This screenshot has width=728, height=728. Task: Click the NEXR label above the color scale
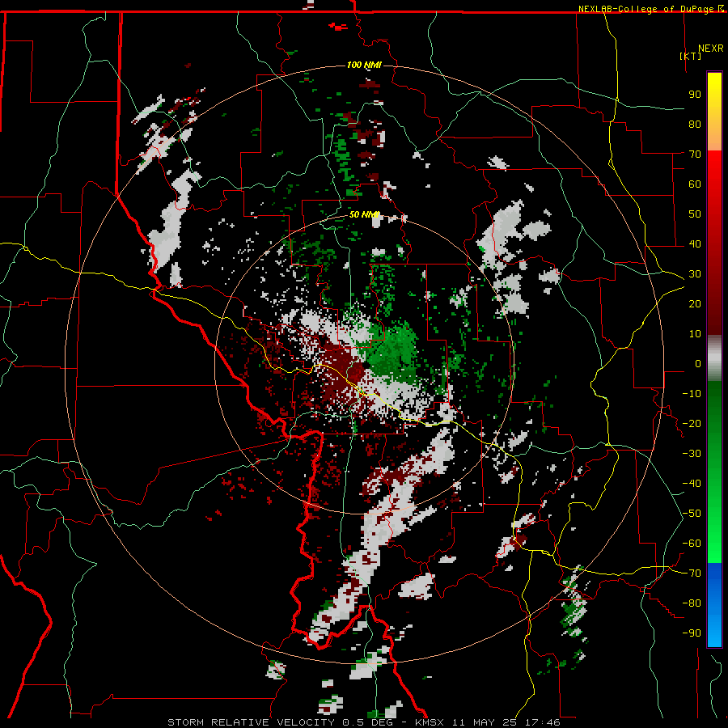pyautogui.click(x=711, y=49)
